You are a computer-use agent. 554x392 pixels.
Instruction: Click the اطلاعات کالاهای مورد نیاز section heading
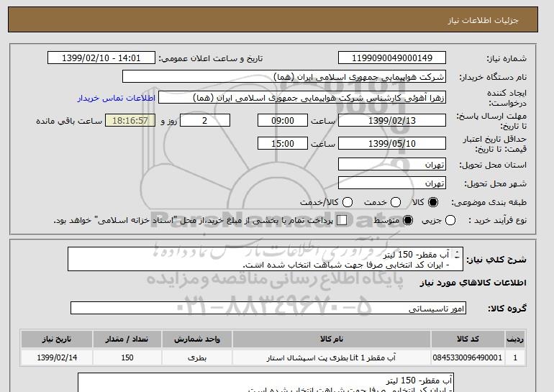pyautogui.click(x=473, y=283)
